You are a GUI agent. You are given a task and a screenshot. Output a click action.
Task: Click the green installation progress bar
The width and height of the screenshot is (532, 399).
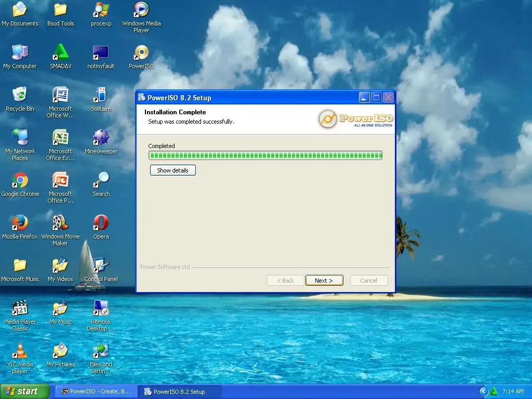click(265, 155)
